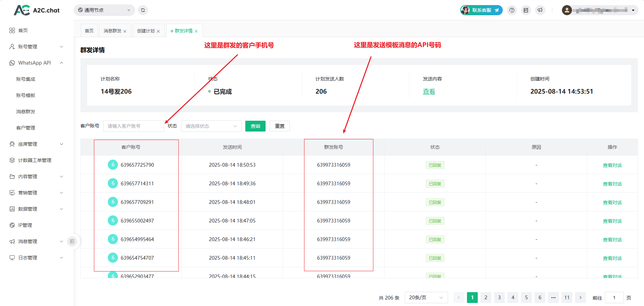Close the 消息群发 tab
644x306 pixels.
125,31
